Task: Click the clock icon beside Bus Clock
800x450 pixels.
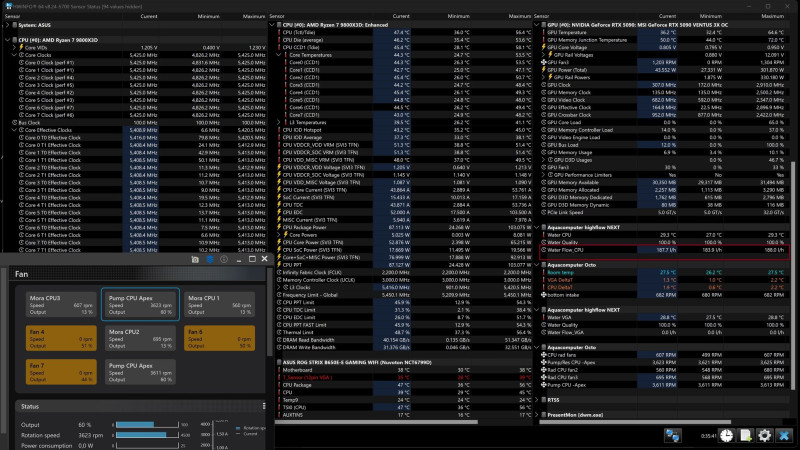Action: (x=15, y=122)
